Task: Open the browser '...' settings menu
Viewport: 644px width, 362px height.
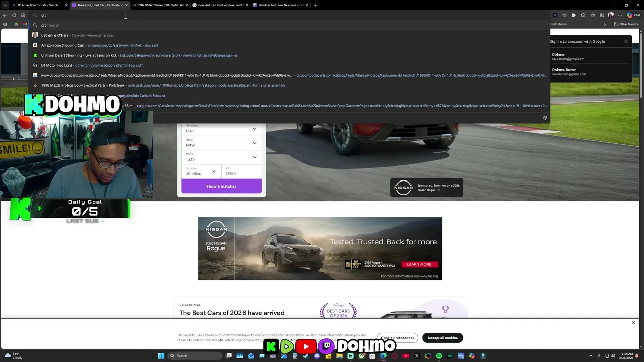Action: [619, 15]
